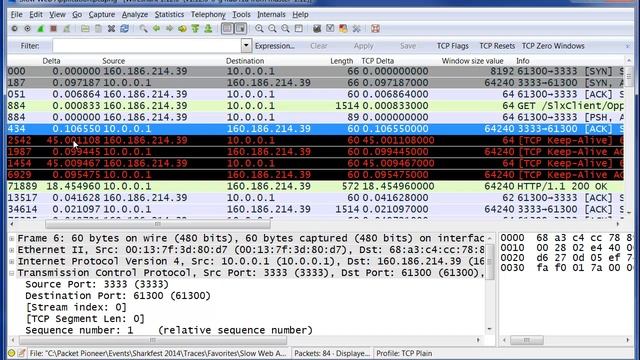The width and height of the screenshot is (640, 360).
Task: Select 'Destination Port: 61300' detail line
Action: tap(118, 296)
